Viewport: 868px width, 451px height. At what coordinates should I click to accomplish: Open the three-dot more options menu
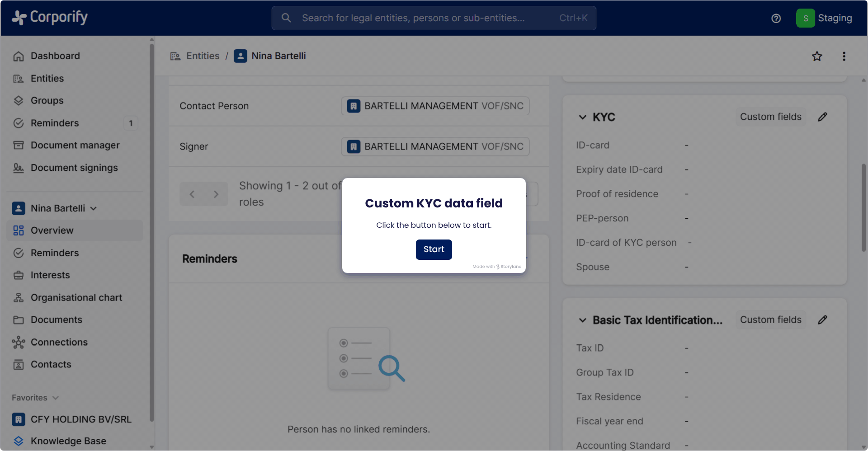pos(844,56)
